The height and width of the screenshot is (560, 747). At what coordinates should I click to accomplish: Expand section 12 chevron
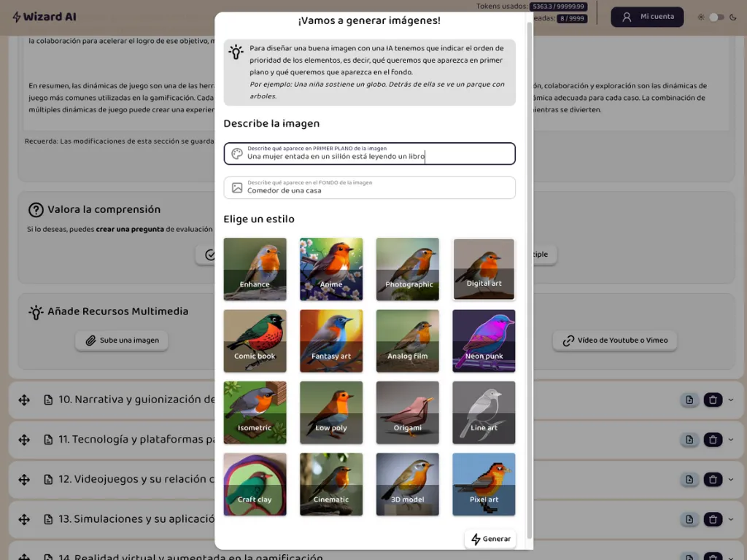[731, 480]
